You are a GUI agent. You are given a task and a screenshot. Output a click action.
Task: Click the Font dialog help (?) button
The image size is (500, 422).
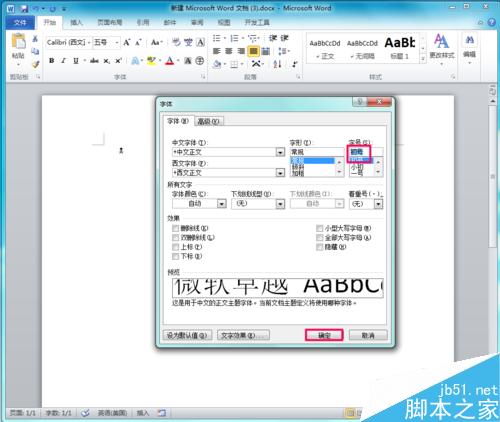[x=359, y=102]
